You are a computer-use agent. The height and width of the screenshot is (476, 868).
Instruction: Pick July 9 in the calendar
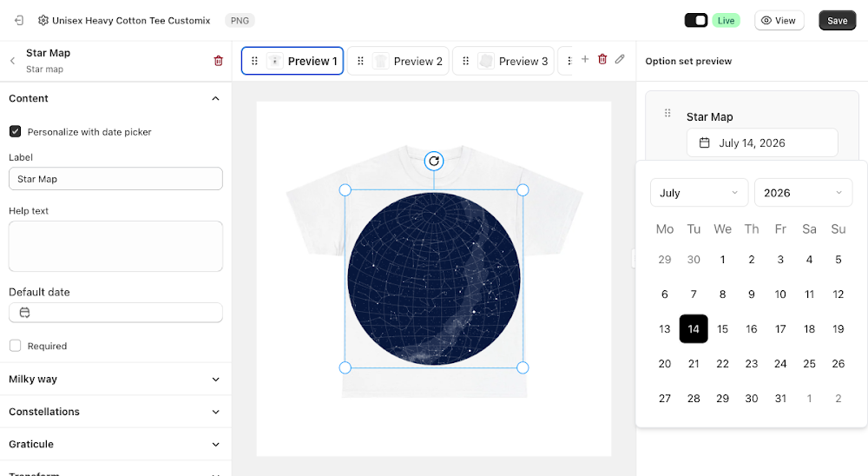(x=751, y=294)
